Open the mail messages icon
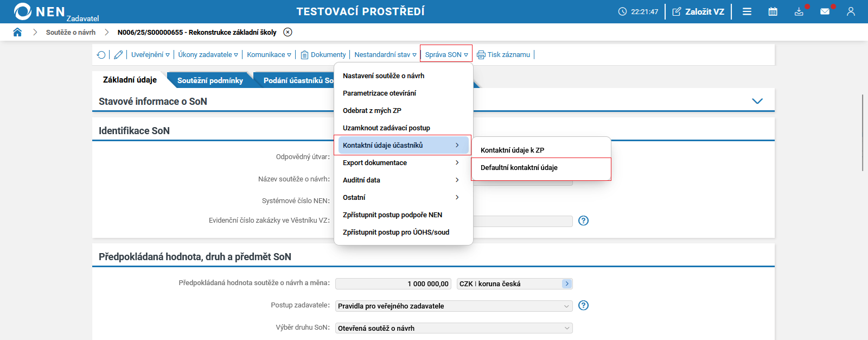This screenshot has height=340, width=868. pyautogui.click(x=825, y=11)
